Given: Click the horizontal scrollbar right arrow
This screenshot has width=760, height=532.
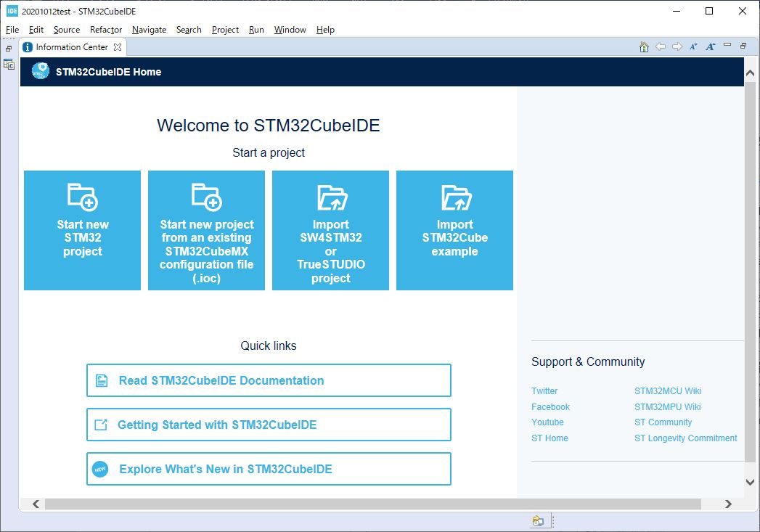Looking at the screenshot, I should tap(729, 504).
